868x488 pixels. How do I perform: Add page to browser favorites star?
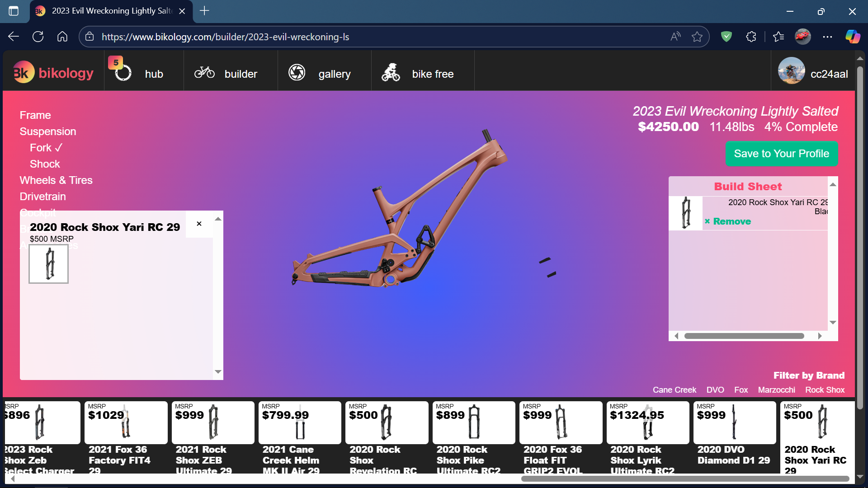(697, 37)
